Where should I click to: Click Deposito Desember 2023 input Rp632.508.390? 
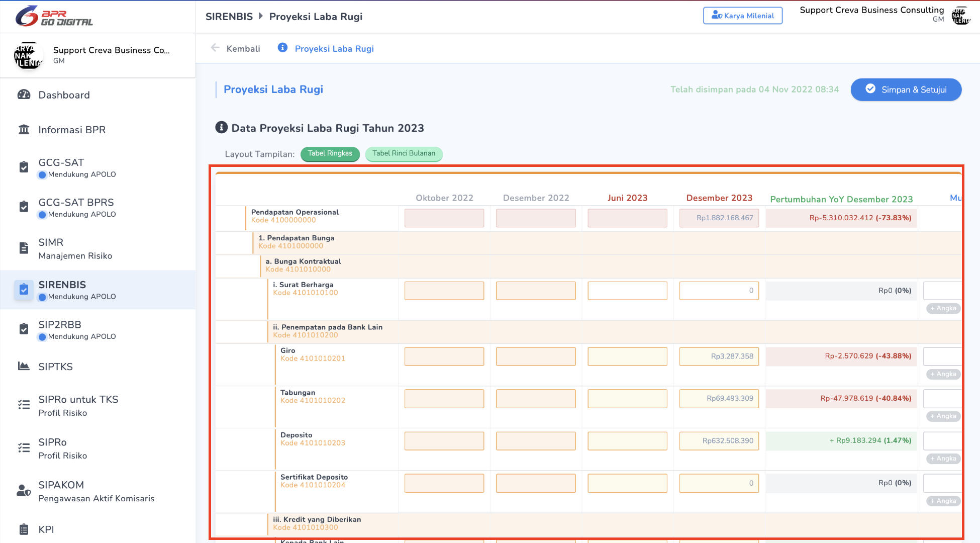[719, 441]
